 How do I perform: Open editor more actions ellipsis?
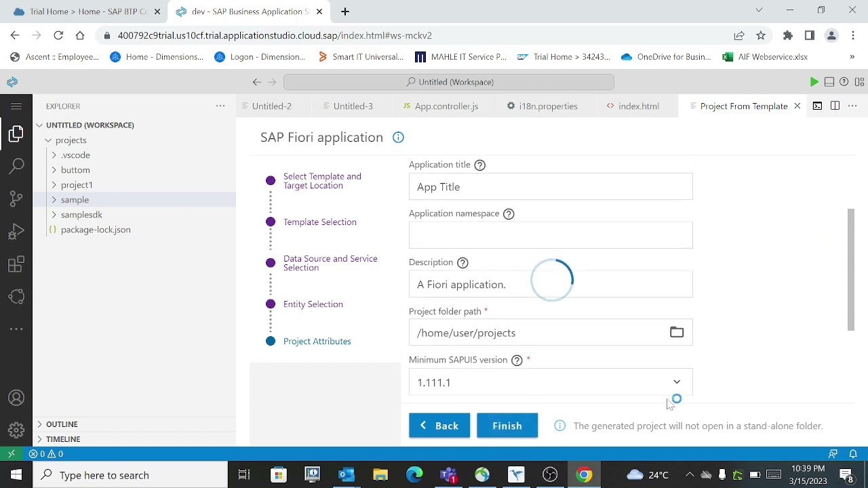click(x=852, y=106)
